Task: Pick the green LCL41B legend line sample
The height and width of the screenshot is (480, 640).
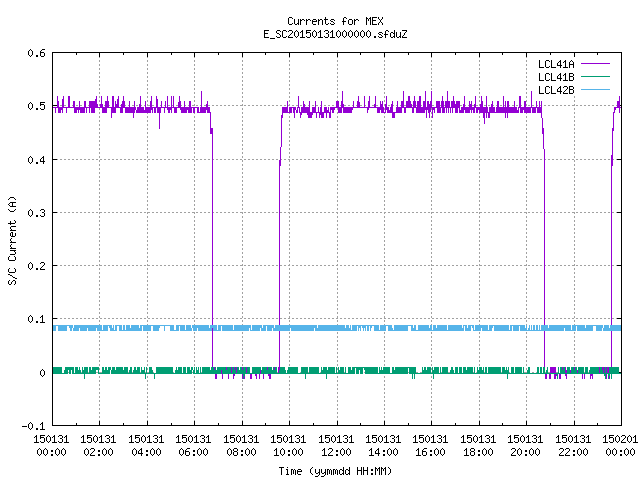Action: (595, 77)
